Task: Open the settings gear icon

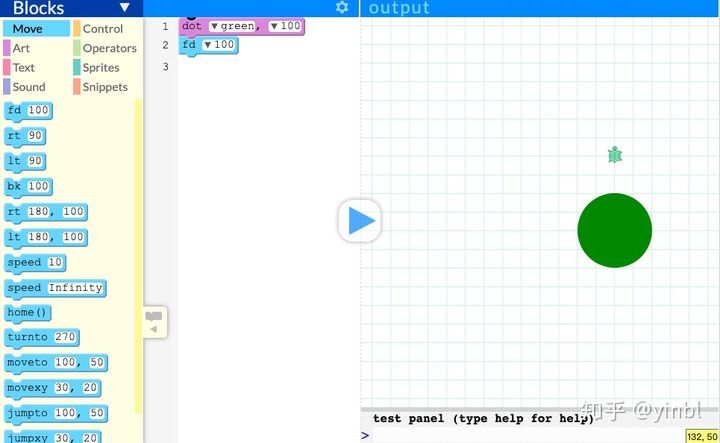Action: pyautogui.click(x=342, y=7)
